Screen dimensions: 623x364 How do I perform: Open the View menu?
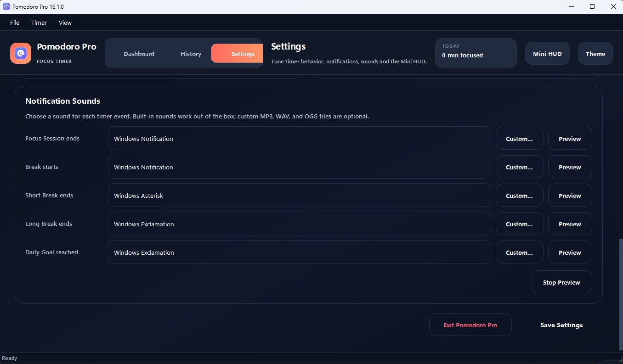coord(65,22)
